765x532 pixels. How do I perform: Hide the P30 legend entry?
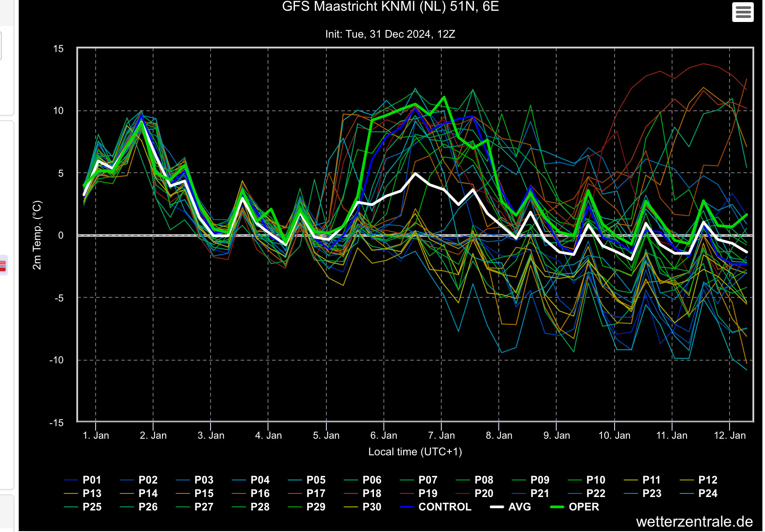363,507
